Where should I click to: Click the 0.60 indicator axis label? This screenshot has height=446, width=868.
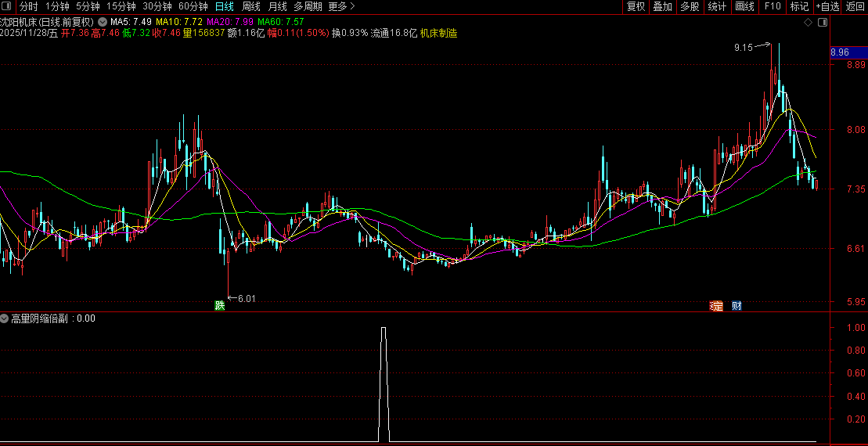click(857, 373)
